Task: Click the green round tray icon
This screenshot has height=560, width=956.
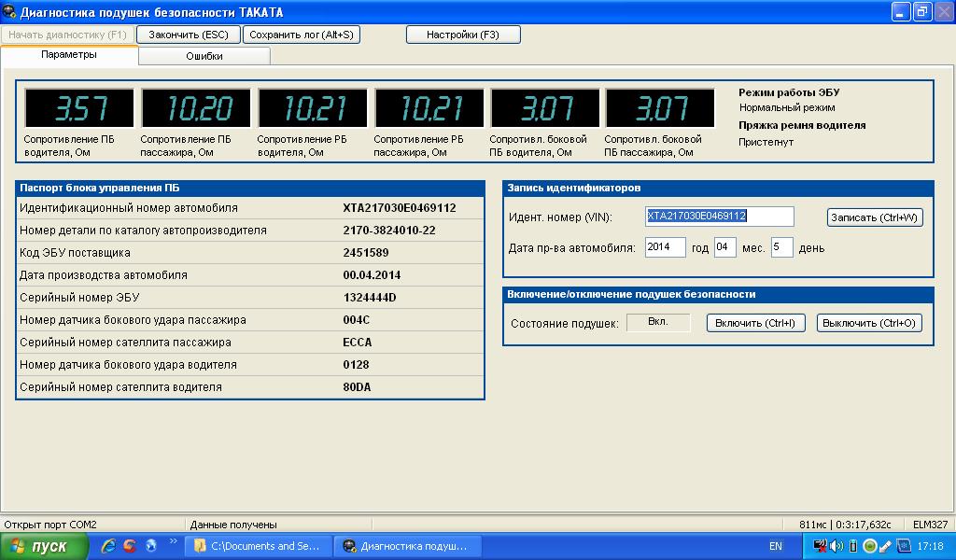Action: (x=869, y=546)
